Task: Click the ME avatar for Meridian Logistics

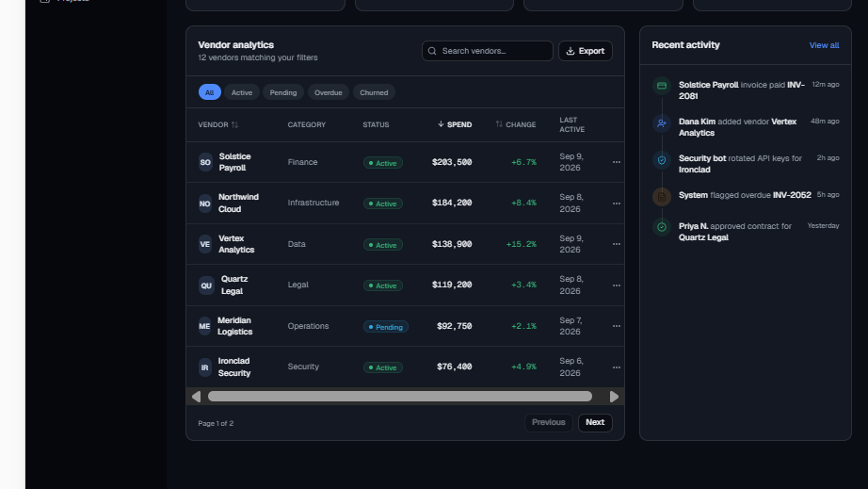Action: (204, 326)
